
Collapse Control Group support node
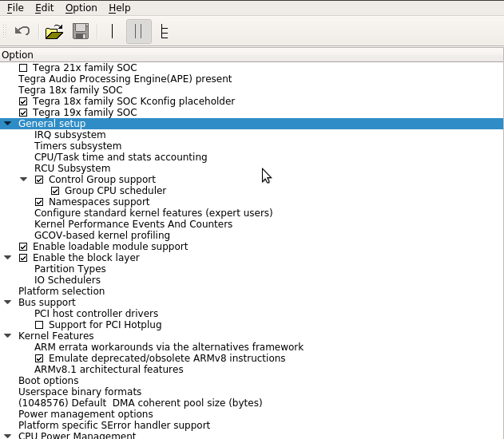(x=24, y=180)
